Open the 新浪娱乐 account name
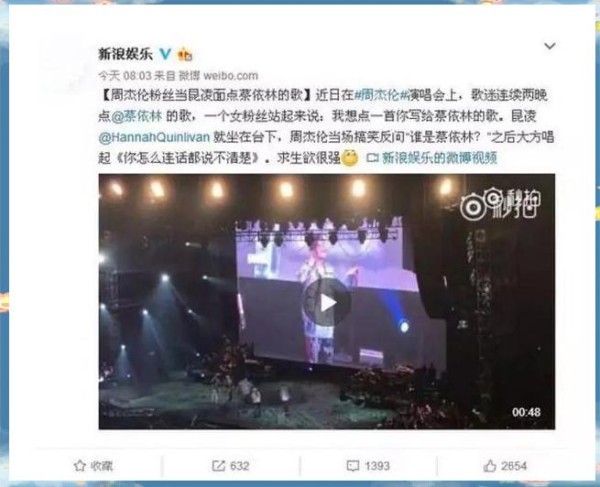Screen dimensions: 600x487 (126, 54)
